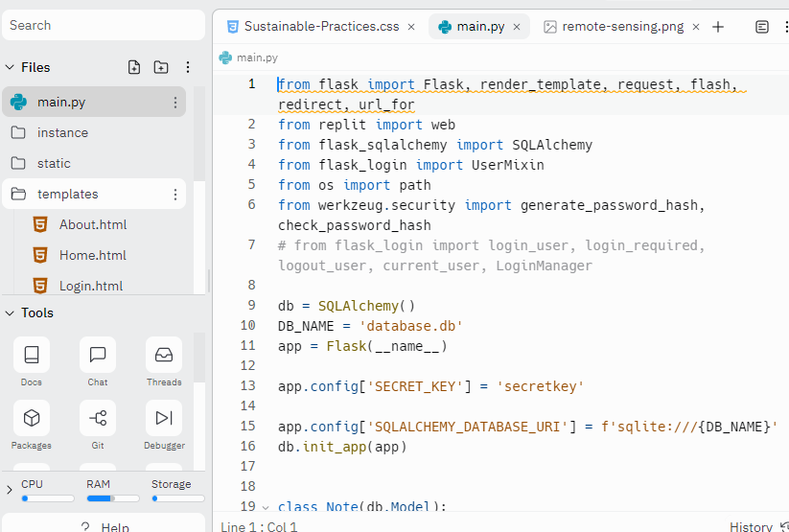Open the main.py file options menu

point(175,103)
